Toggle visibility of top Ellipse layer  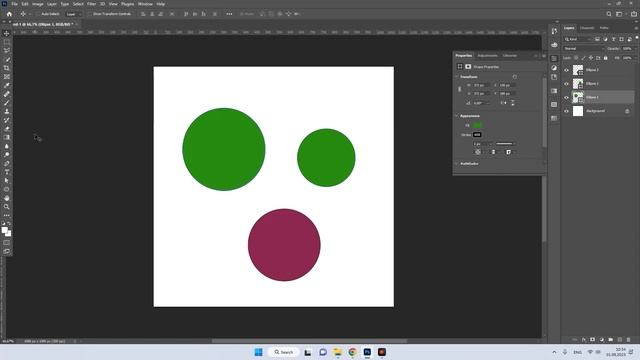[566, 70]
